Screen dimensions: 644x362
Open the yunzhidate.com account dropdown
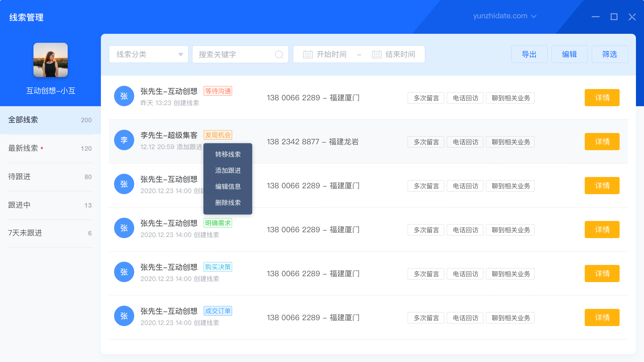point(504,16)
